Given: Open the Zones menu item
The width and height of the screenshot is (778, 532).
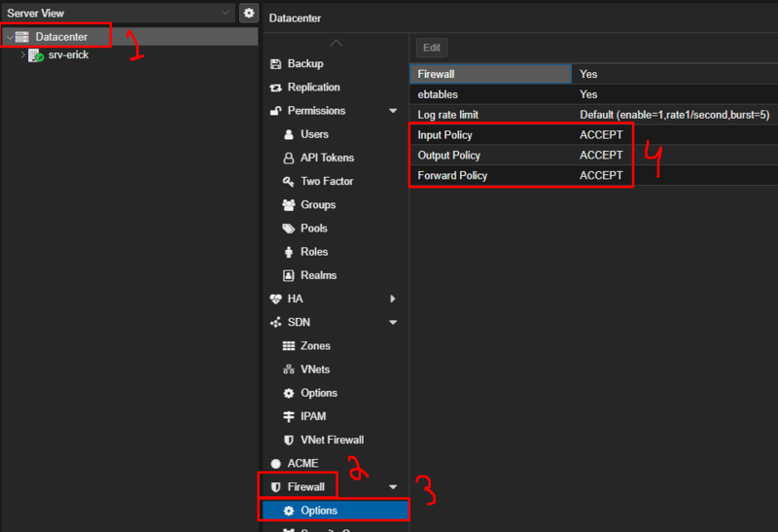Looking at the screenshot, I should [x=336, y=346].
